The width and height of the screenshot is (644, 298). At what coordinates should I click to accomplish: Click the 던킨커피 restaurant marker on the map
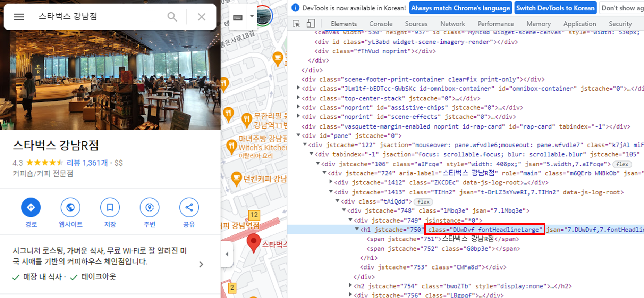pyautogui.click(x=236, y=179)
